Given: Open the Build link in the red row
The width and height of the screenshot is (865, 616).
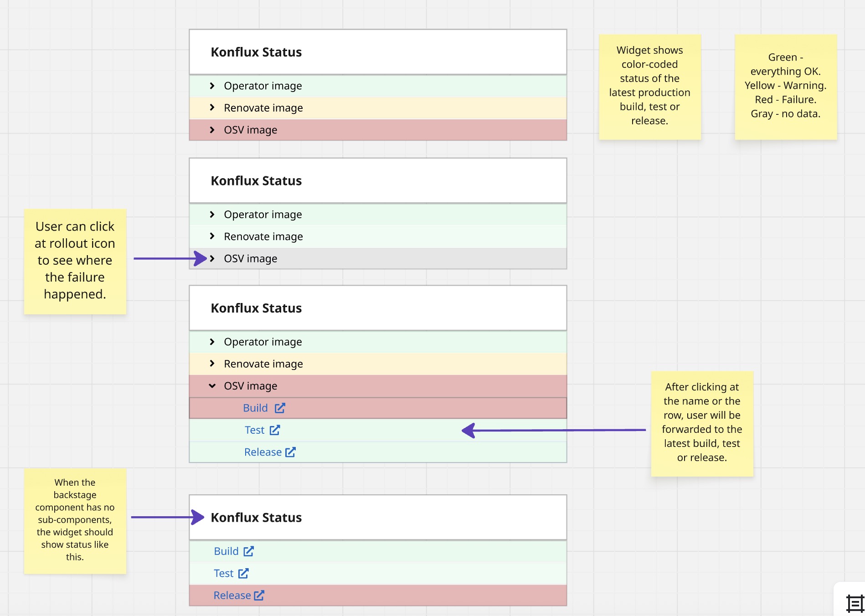Looking at the screenshot, I should coord(255,408).
